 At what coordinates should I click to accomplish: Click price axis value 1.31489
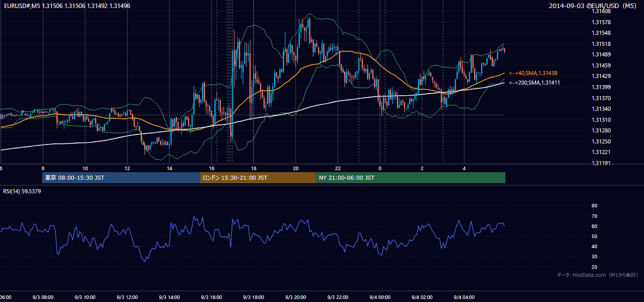point(602,55)
